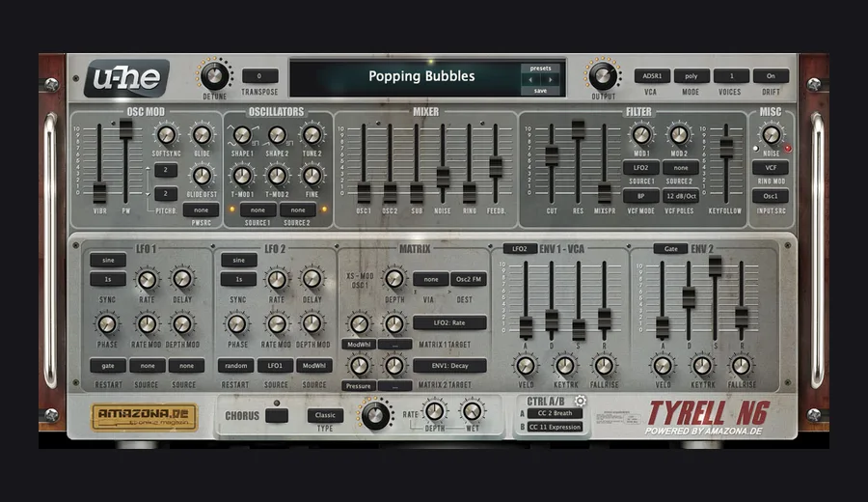
Task: Click the save preset button
Action: (x=540, y=91)
